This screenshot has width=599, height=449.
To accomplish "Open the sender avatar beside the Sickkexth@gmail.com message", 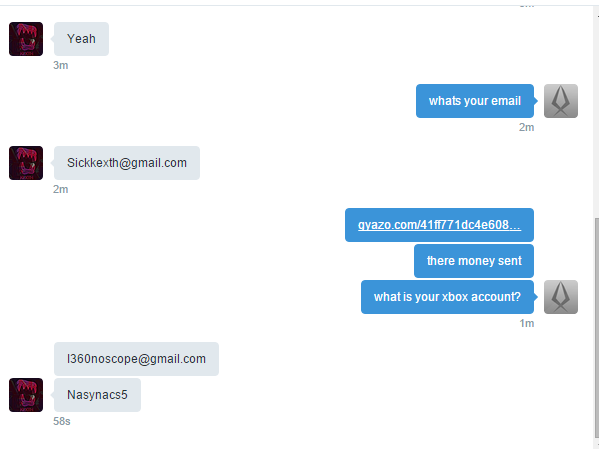I will click(x=26, y=163).
